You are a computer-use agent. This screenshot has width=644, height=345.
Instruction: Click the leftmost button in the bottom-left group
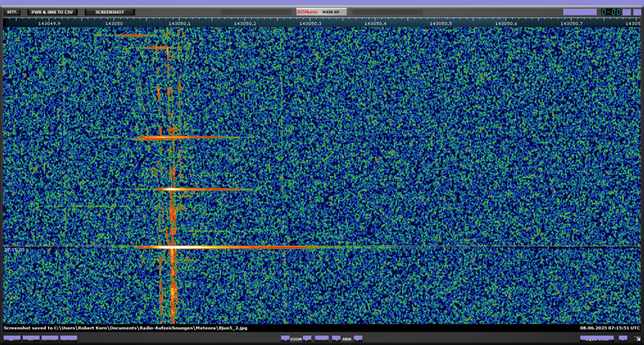point(12,338)
